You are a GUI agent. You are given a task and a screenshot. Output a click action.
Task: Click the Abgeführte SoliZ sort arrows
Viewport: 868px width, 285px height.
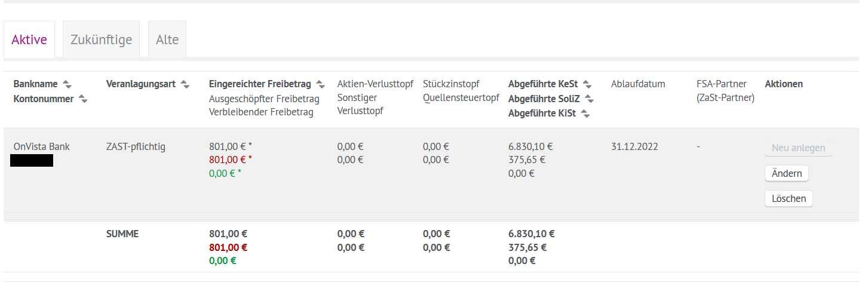click(590, 99)
